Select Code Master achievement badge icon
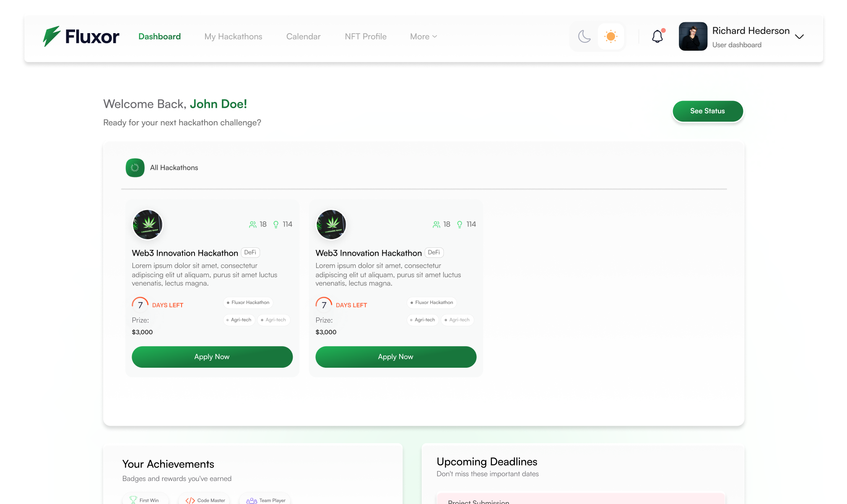 tap(190, 500)
